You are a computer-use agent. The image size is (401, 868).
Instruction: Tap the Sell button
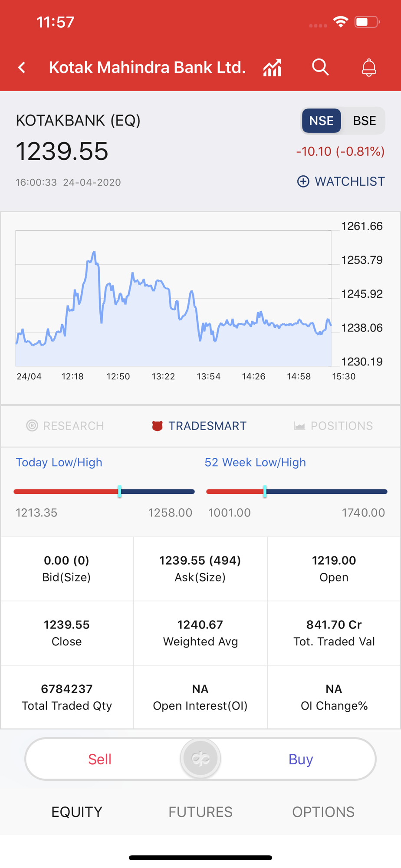point(100,759)
